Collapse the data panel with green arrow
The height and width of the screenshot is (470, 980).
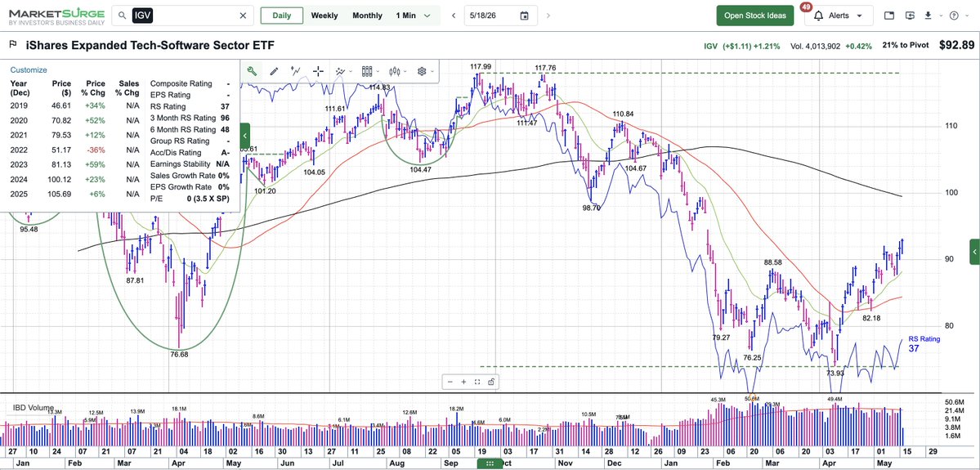(x=245, y=136)
